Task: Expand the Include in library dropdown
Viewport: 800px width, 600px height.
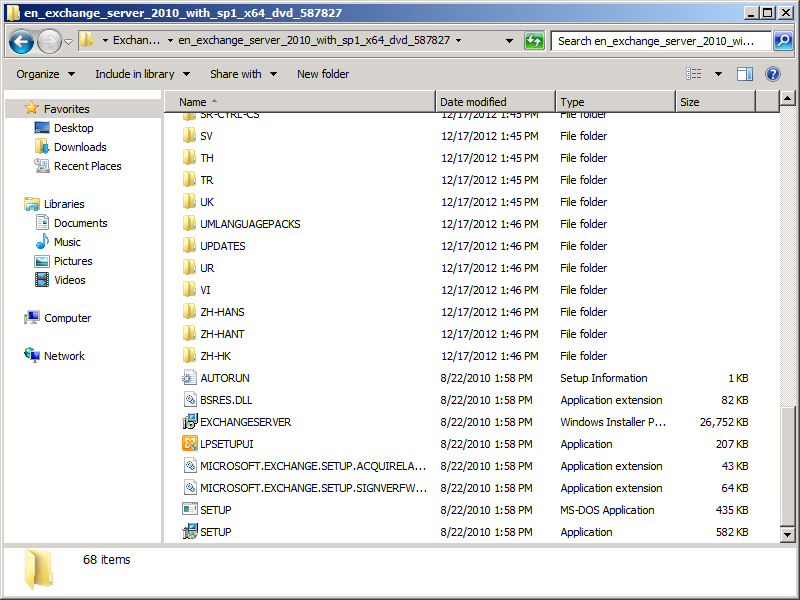Action: 141,74
